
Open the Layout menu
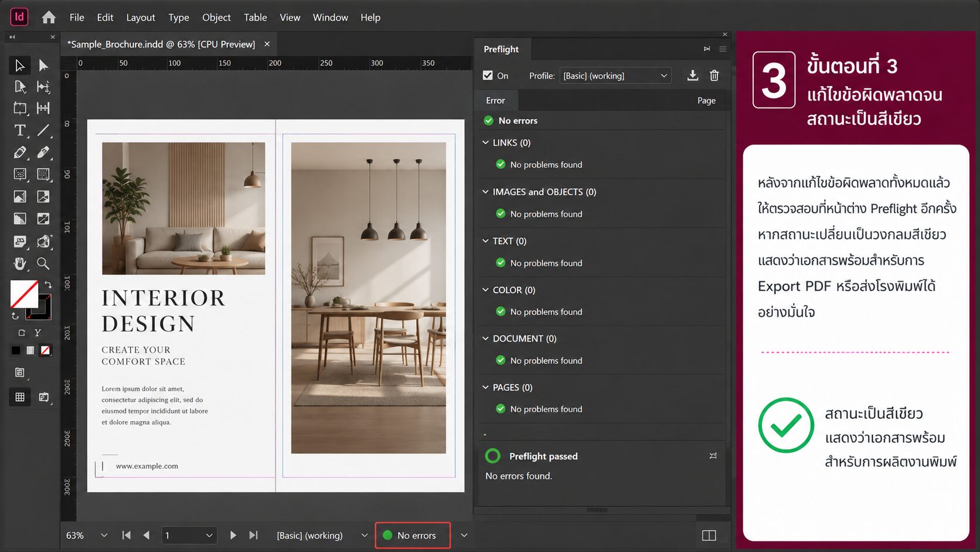point(141,18)
